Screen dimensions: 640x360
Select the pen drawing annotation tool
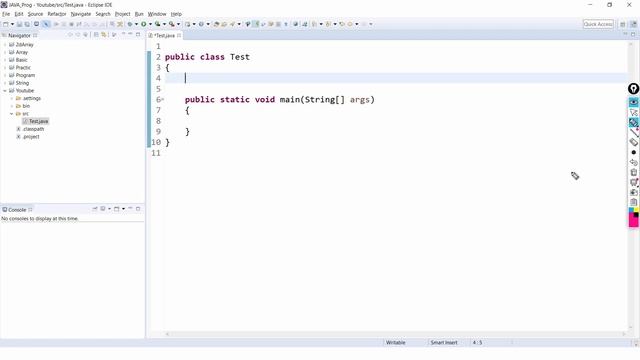[x=633, y=122]
